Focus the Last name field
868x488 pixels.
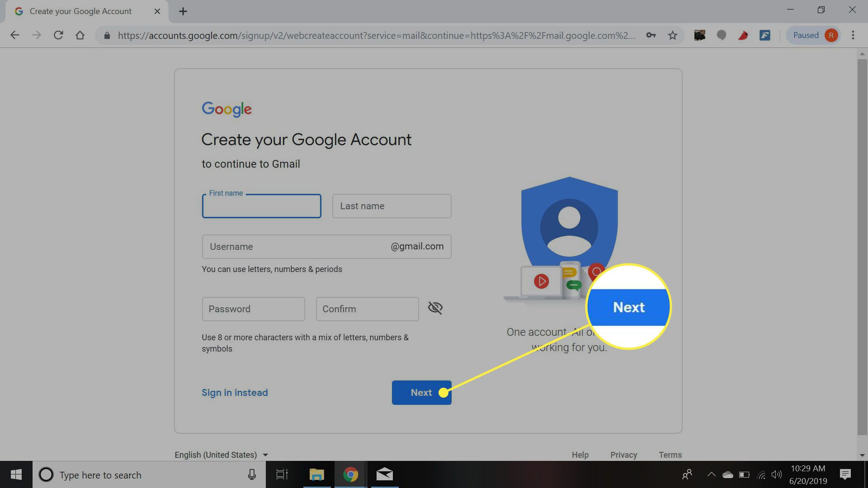coord(392,206)
